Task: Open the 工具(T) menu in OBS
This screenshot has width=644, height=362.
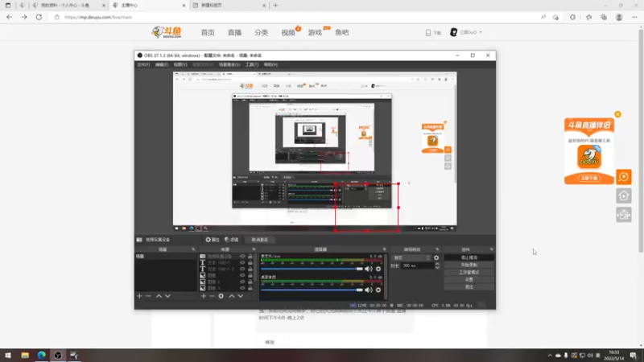Action: [x=252, y=64]
